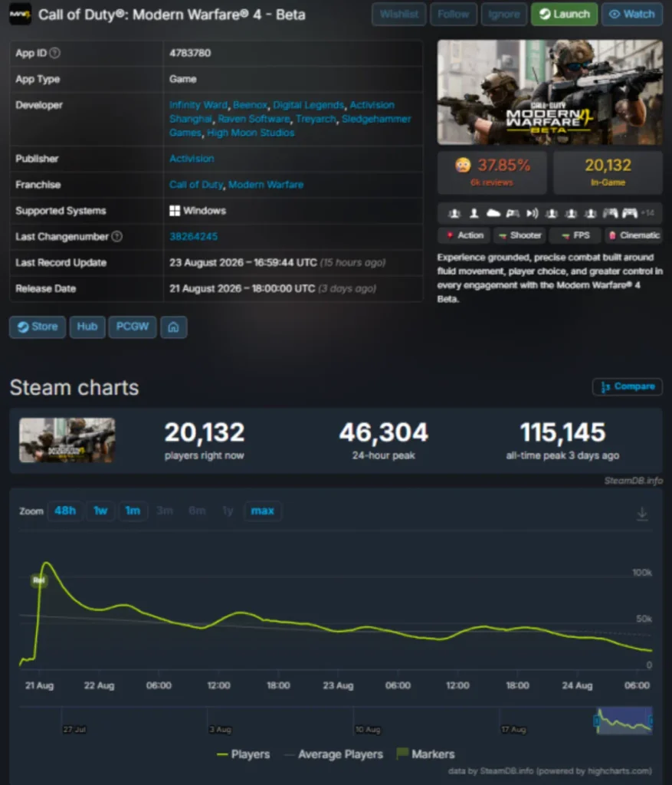
Task: Click the Rel release marker on the chart
Action: (39, 580)
